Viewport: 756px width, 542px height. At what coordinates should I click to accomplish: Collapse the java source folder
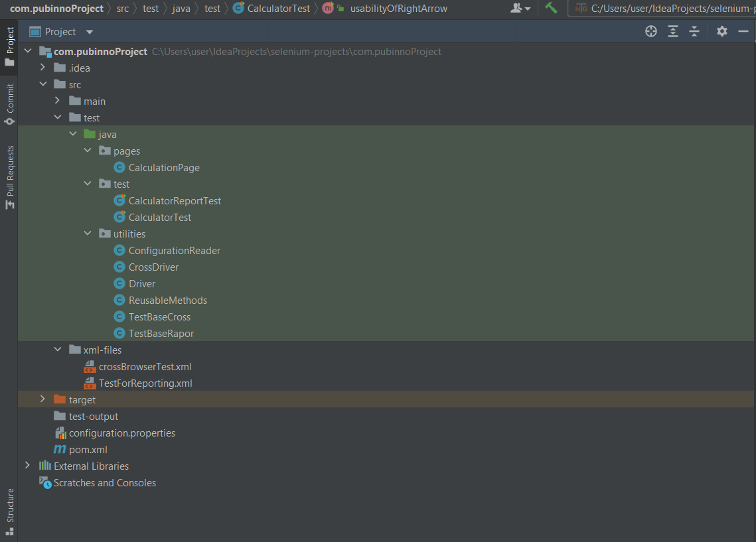click(73, 134)
